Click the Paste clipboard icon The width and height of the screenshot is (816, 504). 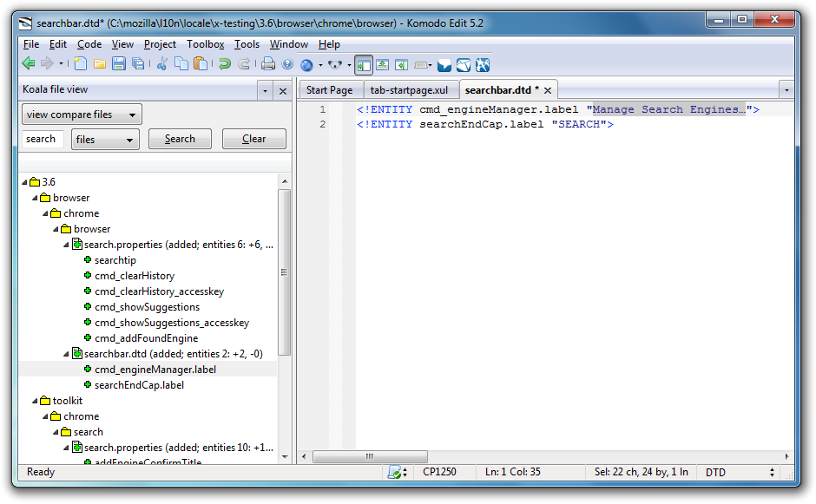click(x=201, y=64)
